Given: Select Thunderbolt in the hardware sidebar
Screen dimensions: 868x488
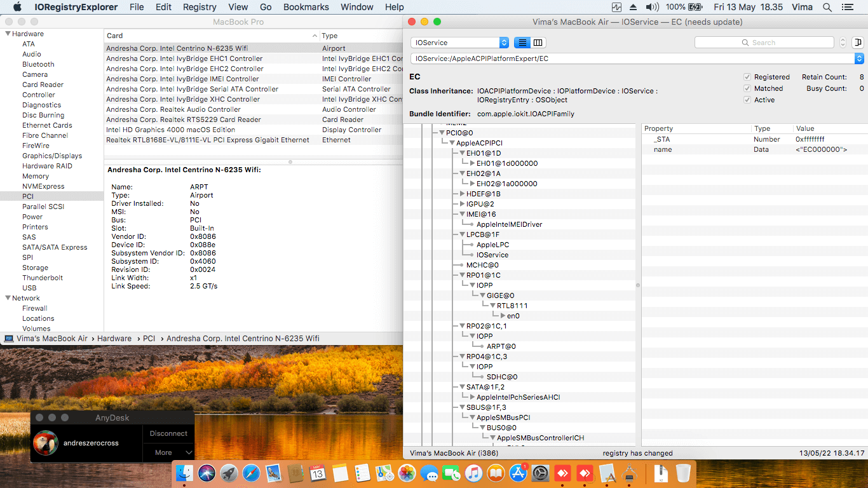Looking at the screenshot, I should point(43,278).
